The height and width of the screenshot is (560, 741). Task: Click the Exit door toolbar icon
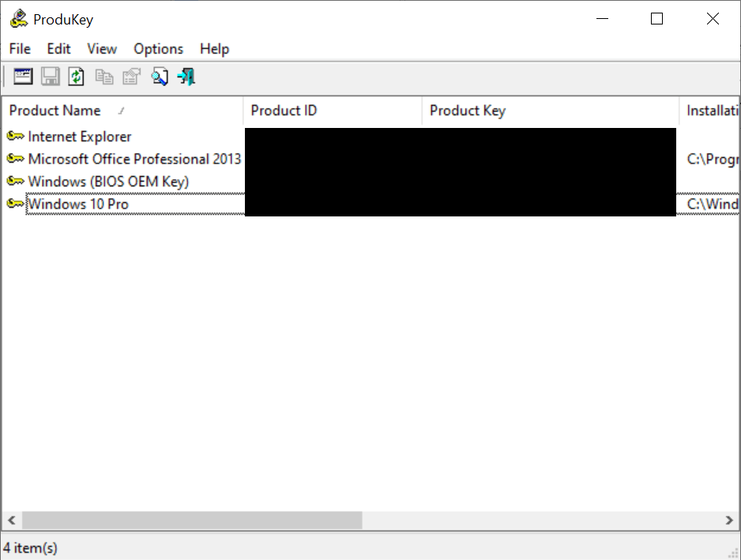point(186,77)
